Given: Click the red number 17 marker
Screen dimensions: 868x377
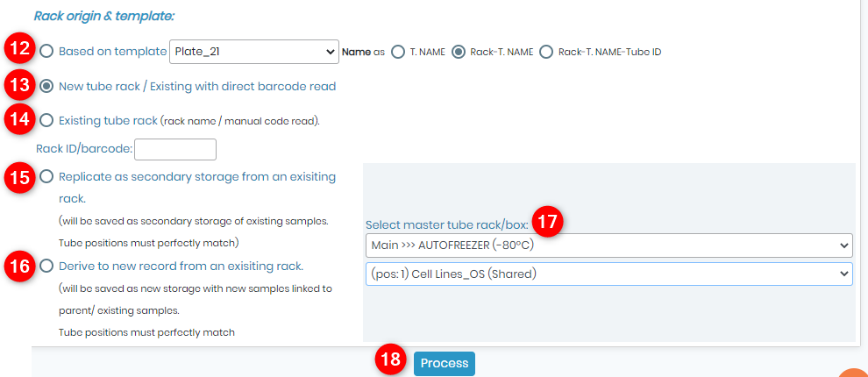Looking at the screenshot, I should [547, 223].
